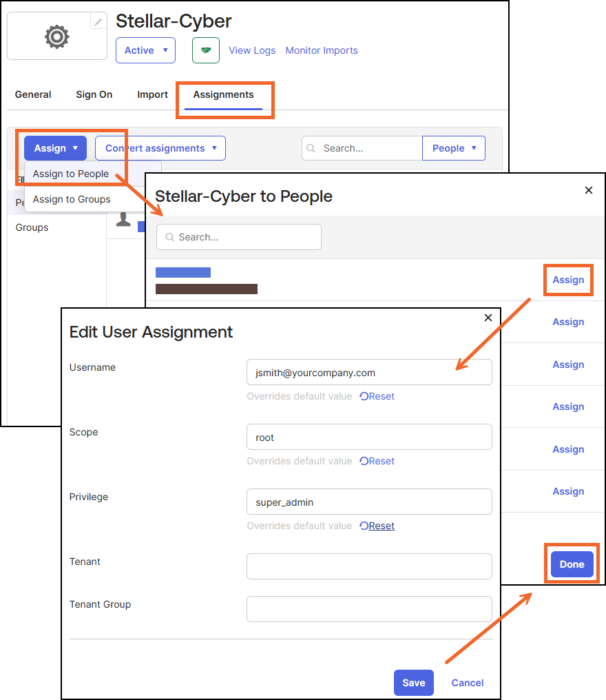Viewport: 606px width, 700px height.
Task: Click the user avatar icon in list
Action: 123,219
